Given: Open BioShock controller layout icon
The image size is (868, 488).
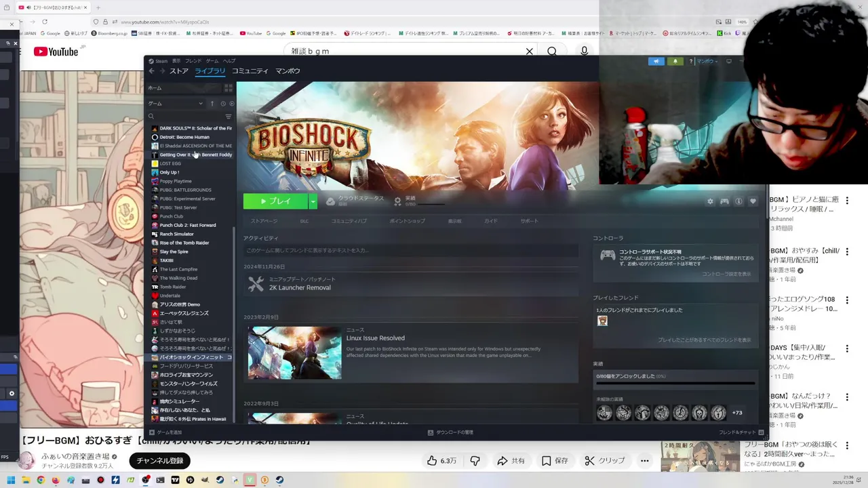Looking at the screenshot, I should (x=724, y=201).
